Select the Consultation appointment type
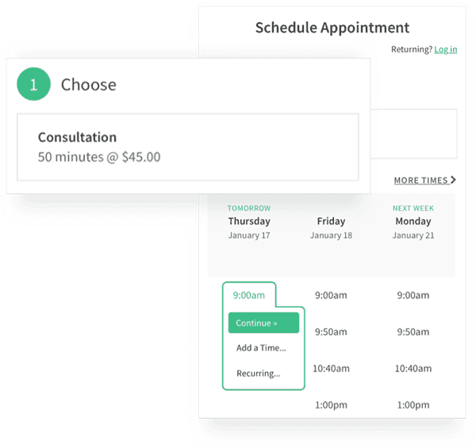476x448 pixels. tap(188, 147)
